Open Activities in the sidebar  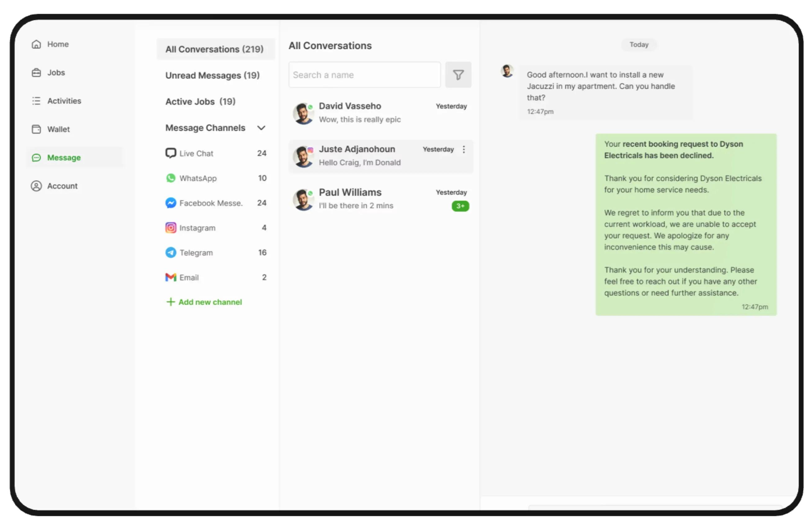tap(64, 101)
